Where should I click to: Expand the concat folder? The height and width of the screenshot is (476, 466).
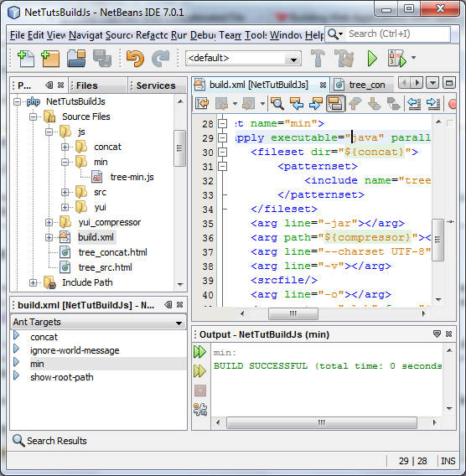65,147
